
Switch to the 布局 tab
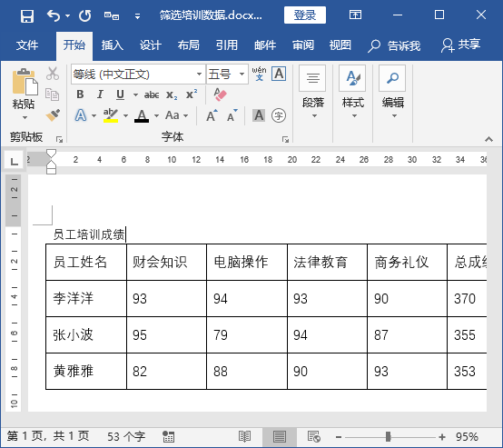tap(189, 45)
